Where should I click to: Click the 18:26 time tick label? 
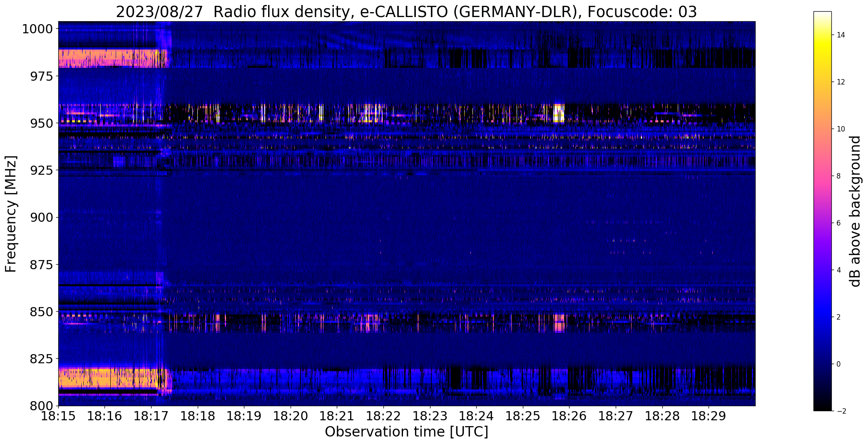click(x=570, y=416)
